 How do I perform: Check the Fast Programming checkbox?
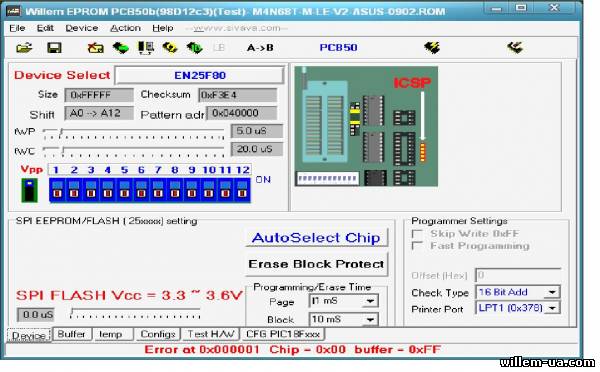[417, 246]
